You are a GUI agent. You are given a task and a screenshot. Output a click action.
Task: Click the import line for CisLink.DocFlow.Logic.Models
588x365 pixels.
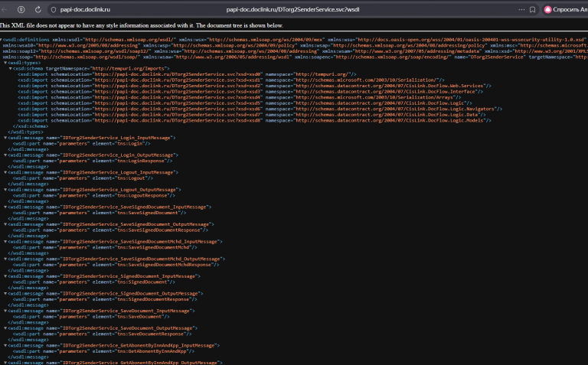[x=254, y=120]
